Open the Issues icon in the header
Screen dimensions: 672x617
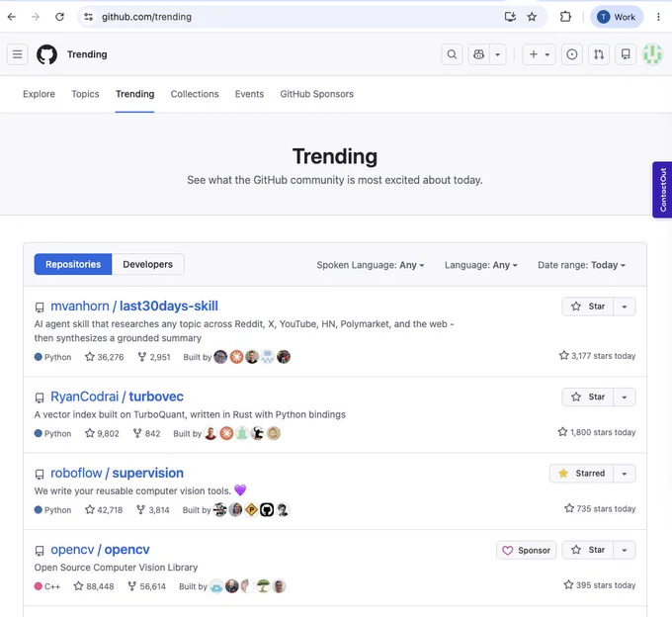(572, 54)
